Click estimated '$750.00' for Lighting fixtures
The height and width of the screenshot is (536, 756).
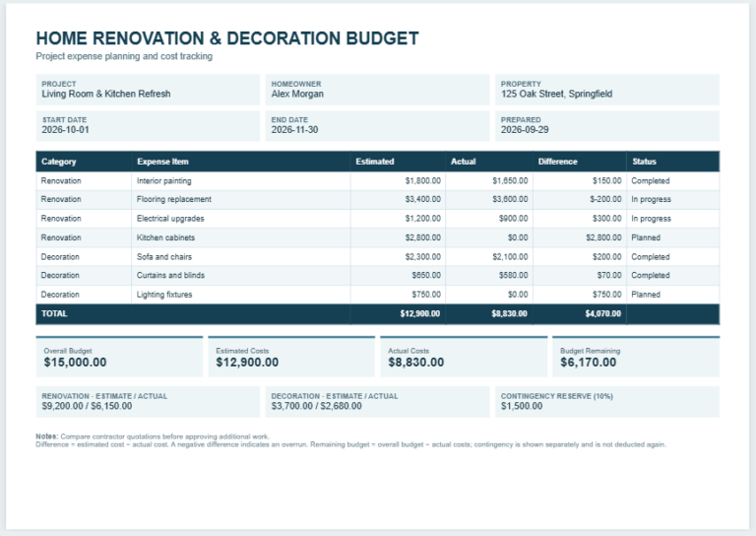click(x=426, y=295)
